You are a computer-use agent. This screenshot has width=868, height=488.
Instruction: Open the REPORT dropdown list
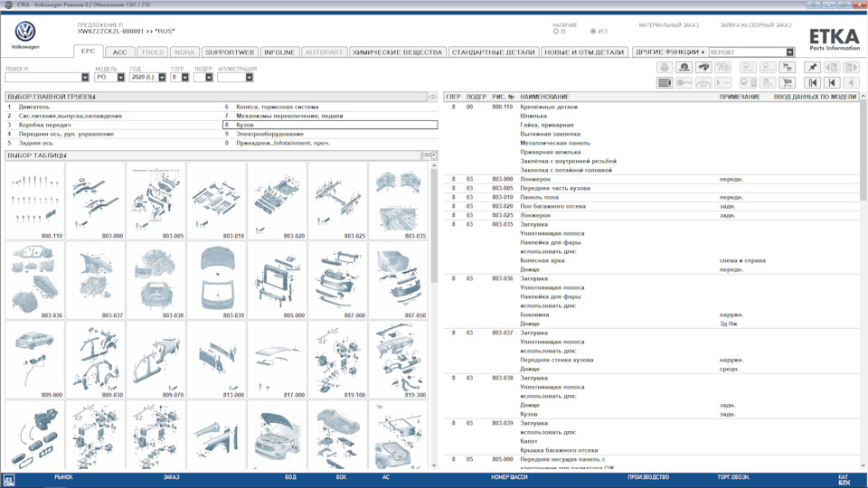789,52
